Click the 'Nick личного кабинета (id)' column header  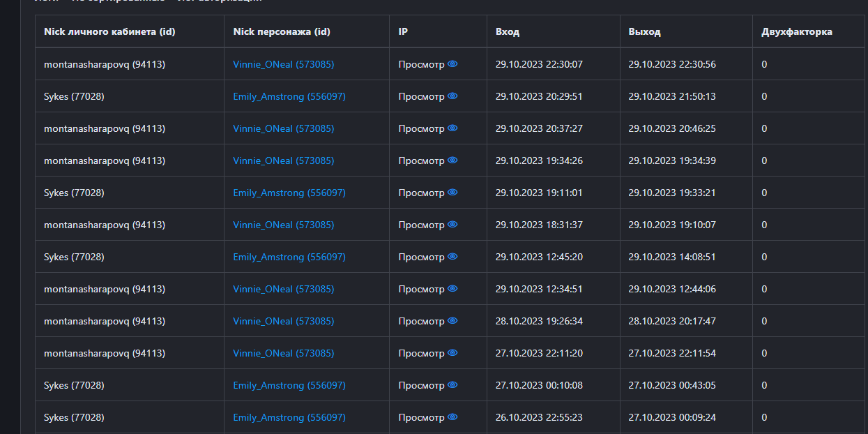coord(109,31)
